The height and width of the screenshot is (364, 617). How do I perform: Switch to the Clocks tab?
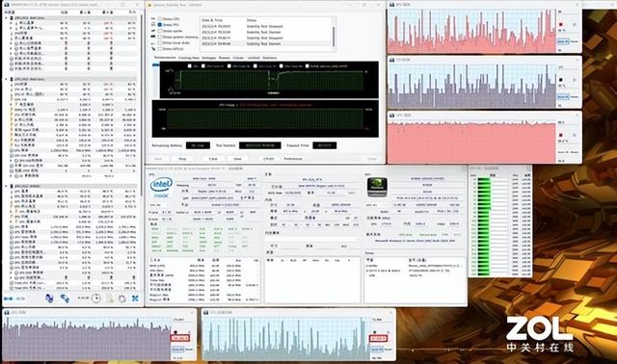pos(238,58)
